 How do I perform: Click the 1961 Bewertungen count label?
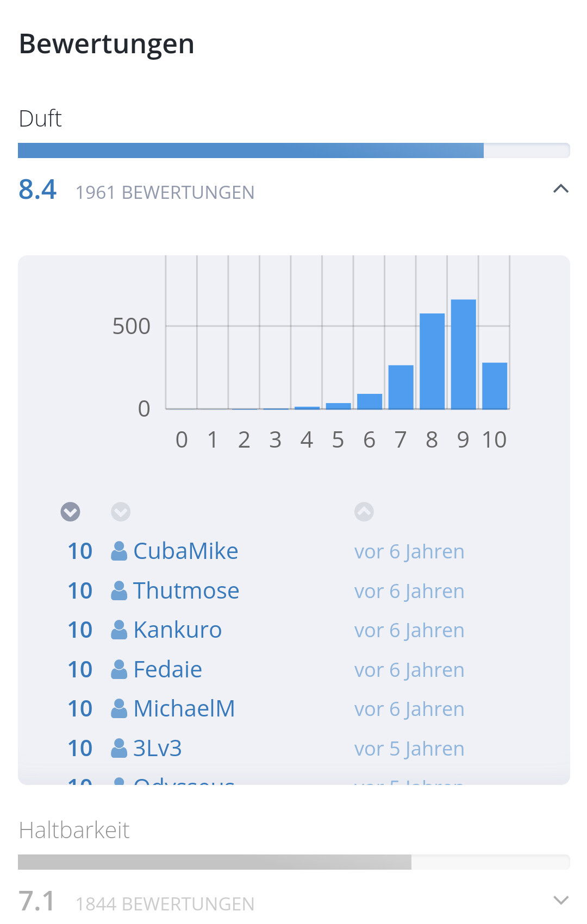165,192
